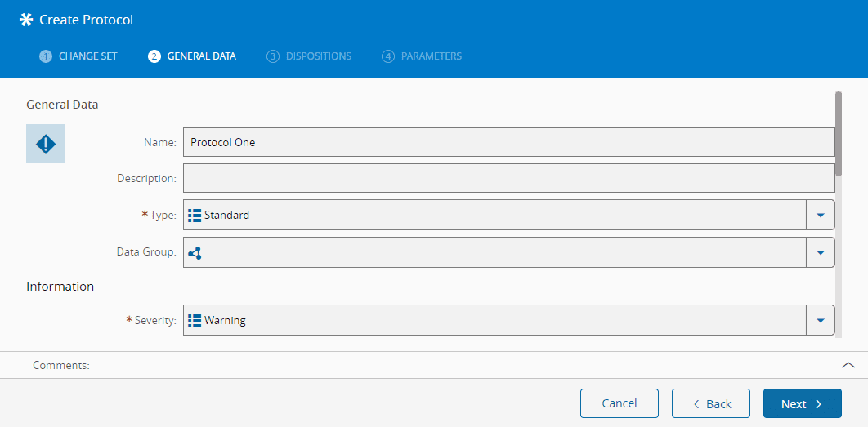Open the Type dropdown arrow
The image size is (868, 427).
point(821,216)
